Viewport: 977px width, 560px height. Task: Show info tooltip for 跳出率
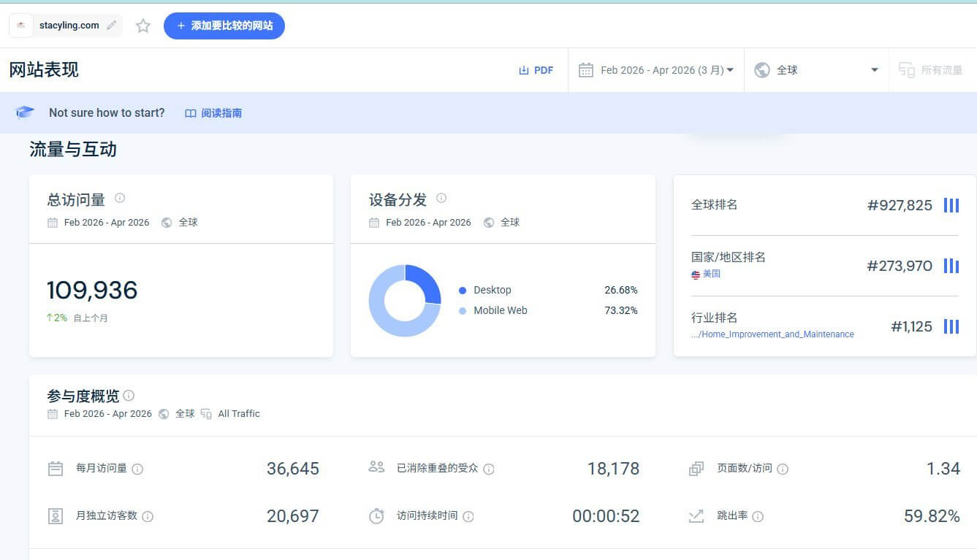point(758,516)
